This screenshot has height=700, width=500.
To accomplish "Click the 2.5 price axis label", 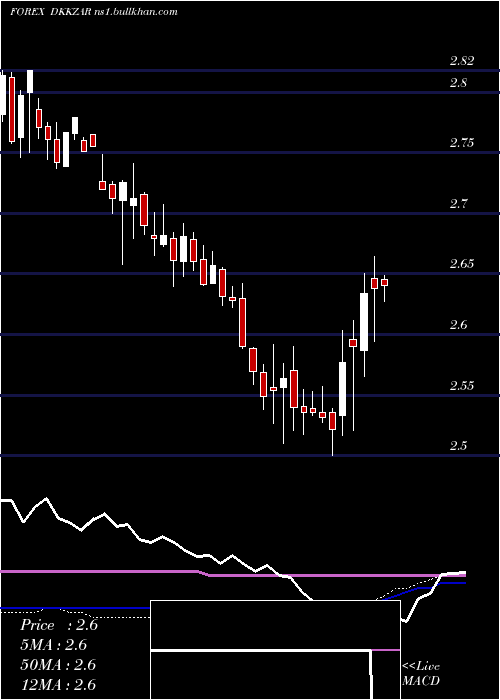I will click(458, 446).
